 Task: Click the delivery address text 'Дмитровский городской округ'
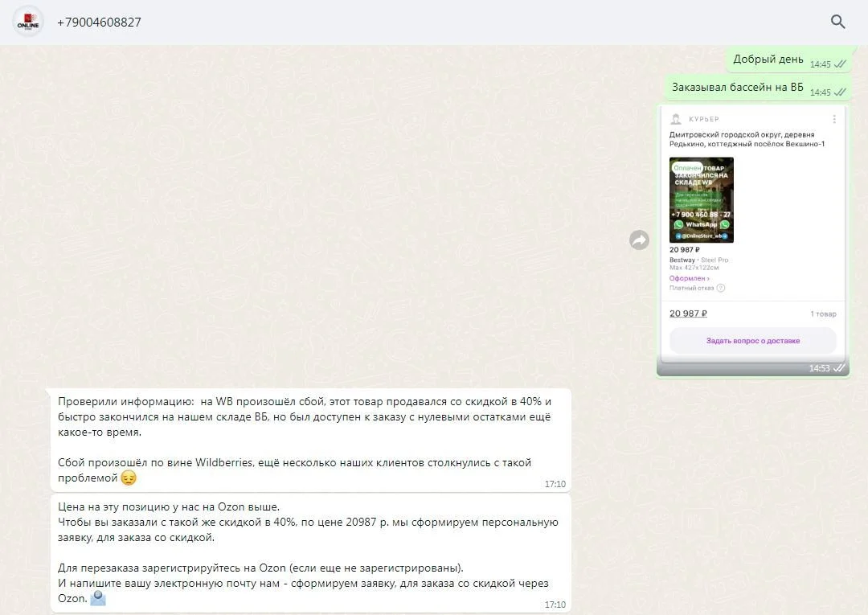(747, 139)
